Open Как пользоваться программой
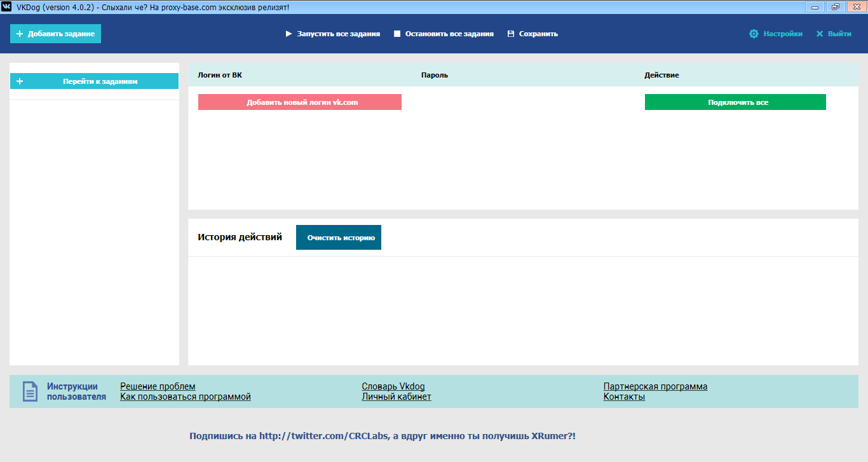The height and width of the screenshot is (462, 868). [185, 397]
